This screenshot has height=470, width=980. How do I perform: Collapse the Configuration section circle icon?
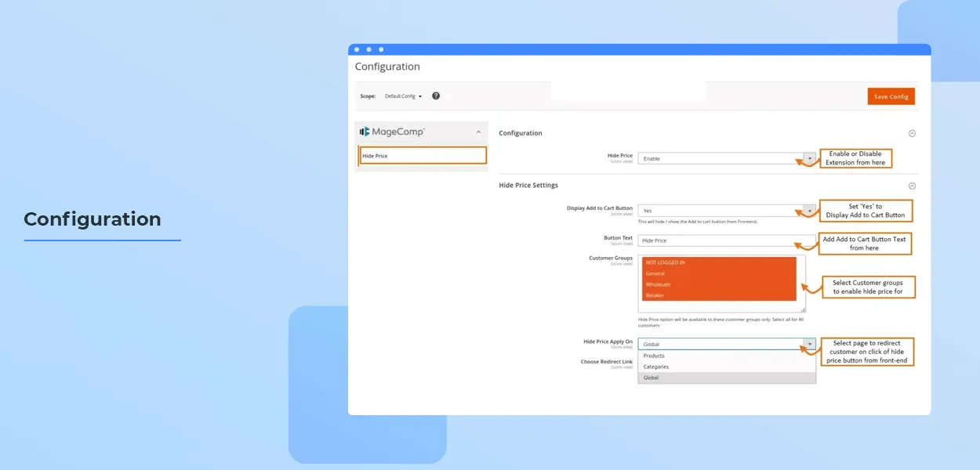[x=912, y=133]
